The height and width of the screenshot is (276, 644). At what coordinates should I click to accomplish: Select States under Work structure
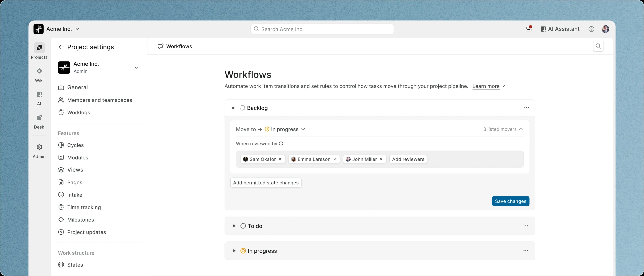[x=75, y=265]
